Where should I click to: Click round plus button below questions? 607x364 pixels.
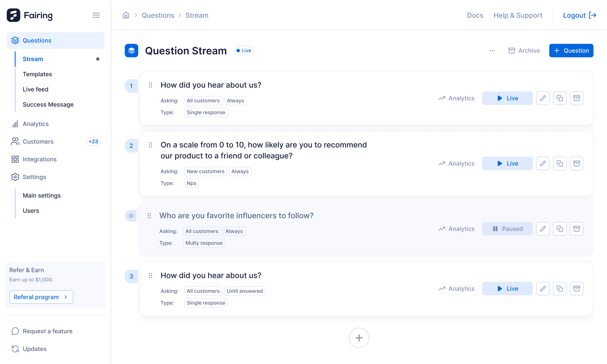(x=359, y=338)
